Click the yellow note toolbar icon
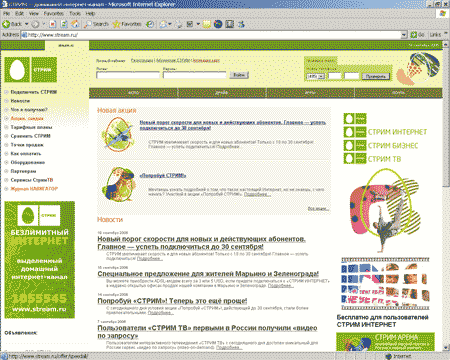450x360 pixels. (207, 24)
